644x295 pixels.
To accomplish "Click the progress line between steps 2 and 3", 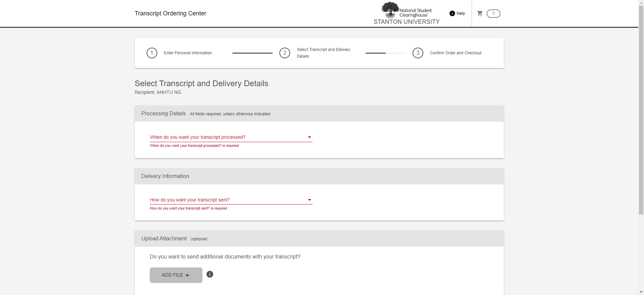I will point(385,53).
